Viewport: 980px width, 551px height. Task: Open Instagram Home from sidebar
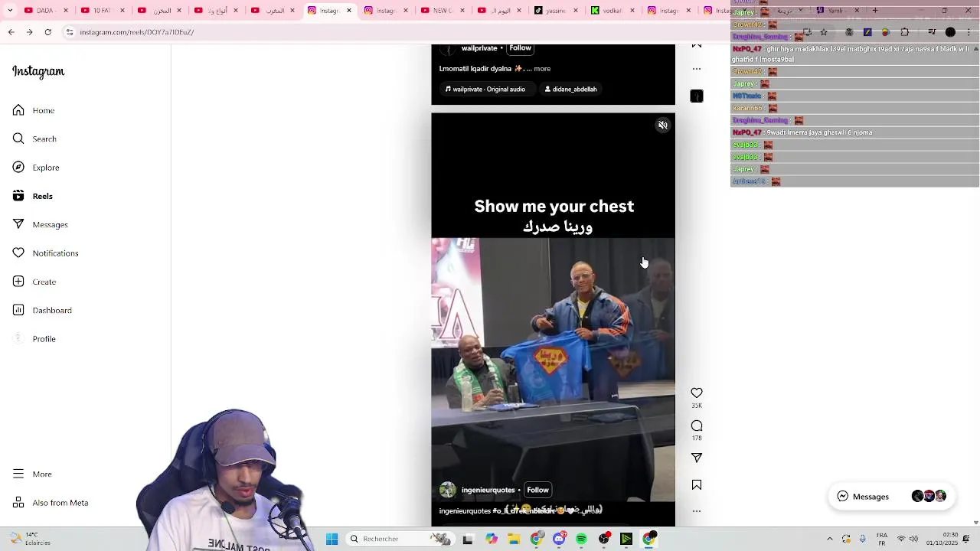point(34,110)
